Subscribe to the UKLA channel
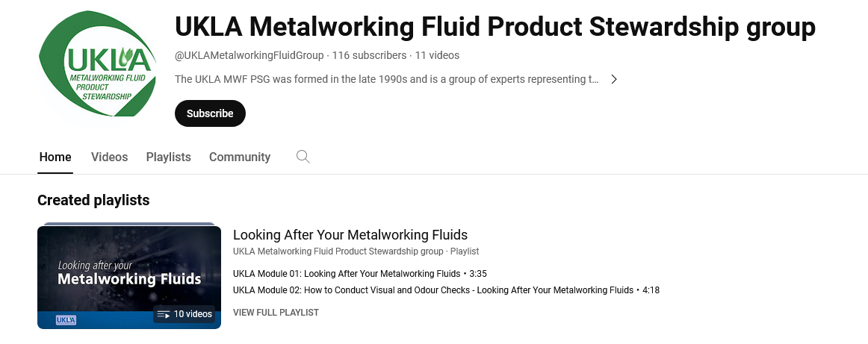 [x=210, y=113]
